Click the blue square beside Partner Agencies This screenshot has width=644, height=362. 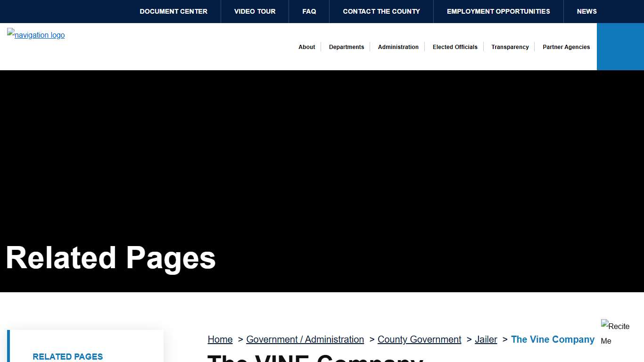pyautogui.click(x=620, y=47)
